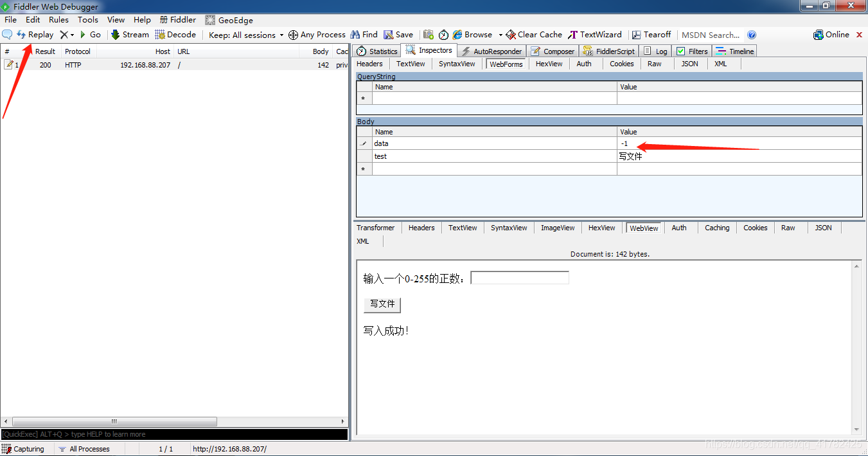Click the Find binoculars button
The height and width of the screenshot is (456, 868).
tap(364, 35)
